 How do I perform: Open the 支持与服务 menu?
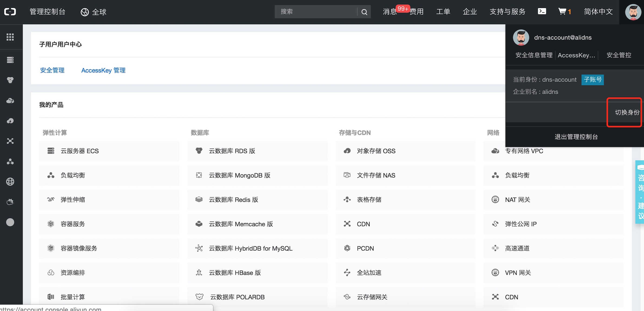coord(507,12)
